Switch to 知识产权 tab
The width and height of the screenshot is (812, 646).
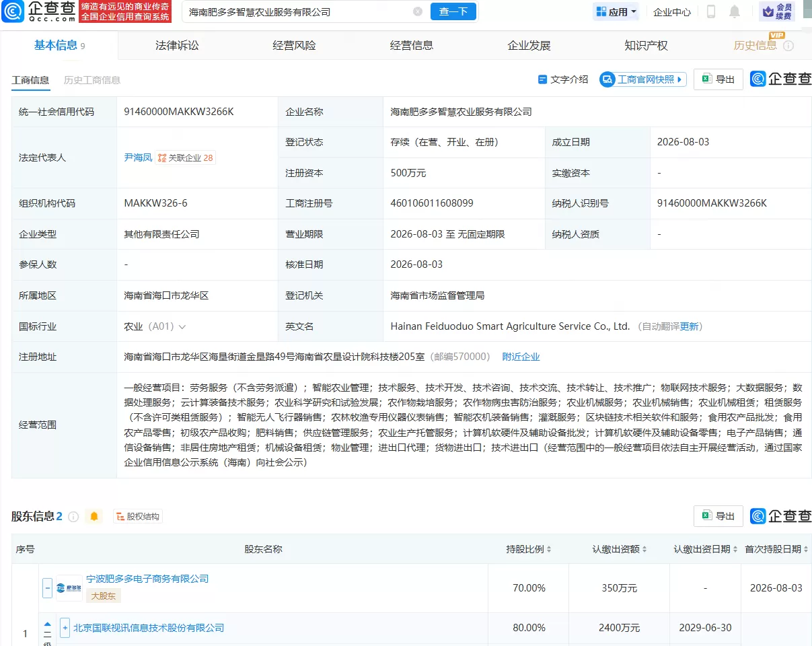[646, 46]
